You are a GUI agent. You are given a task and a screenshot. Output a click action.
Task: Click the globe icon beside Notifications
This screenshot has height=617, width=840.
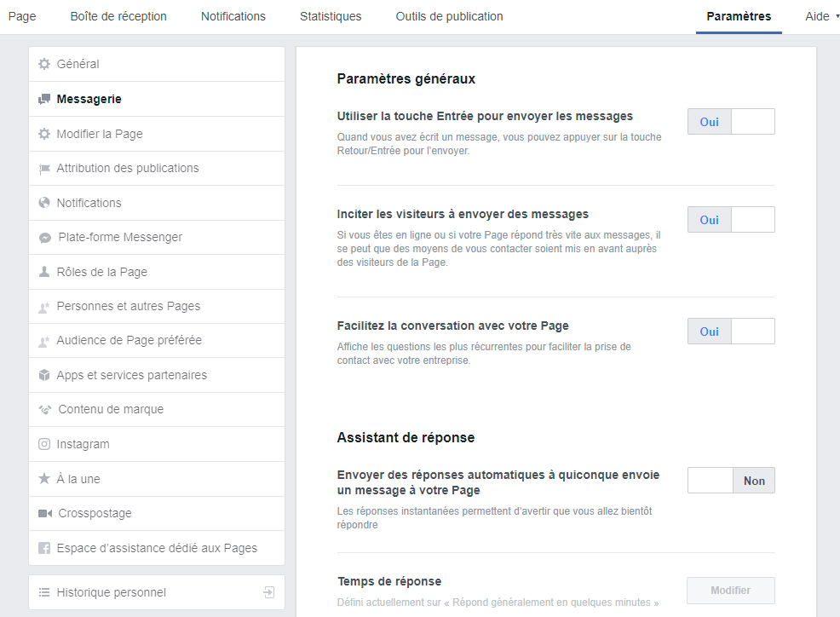point(44,203)
